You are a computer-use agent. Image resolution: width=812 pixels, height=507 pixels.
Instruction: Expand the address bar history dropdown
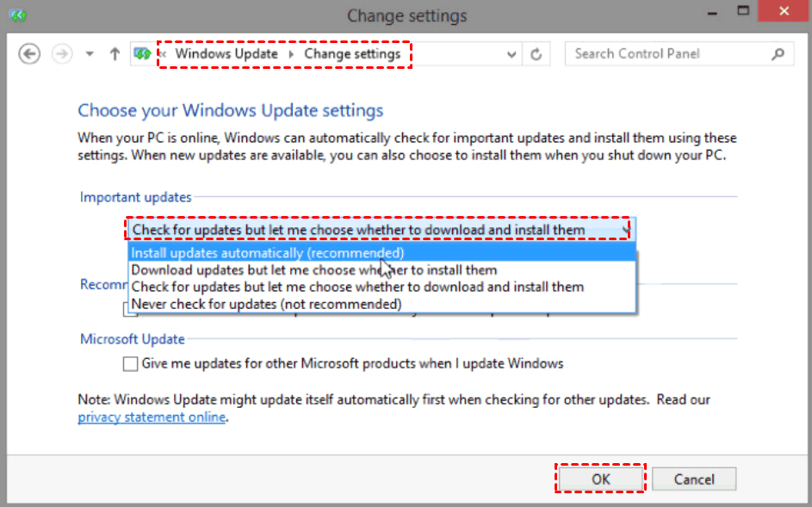[x=511, y=54]
